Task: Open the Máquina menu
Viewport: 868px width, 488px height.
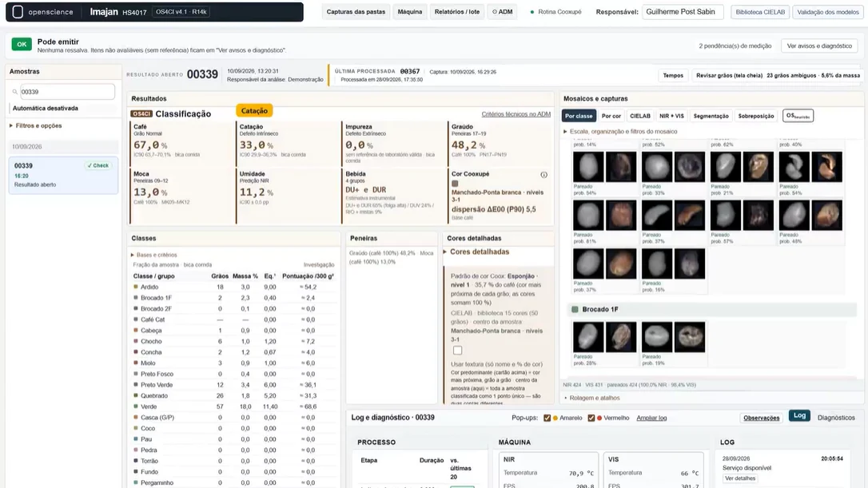Action: coord(410,12)
